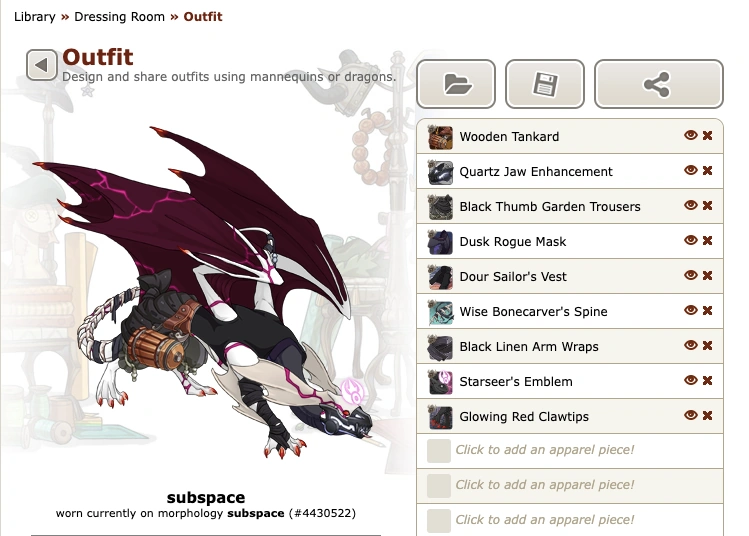Open the Library breadcrumb link

pos(35,17)
